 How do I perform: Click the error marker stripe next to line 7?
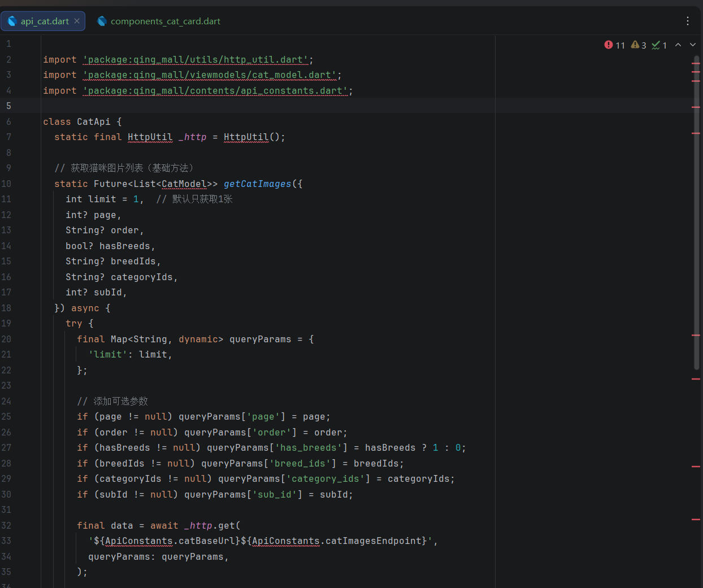coord(696,133)
